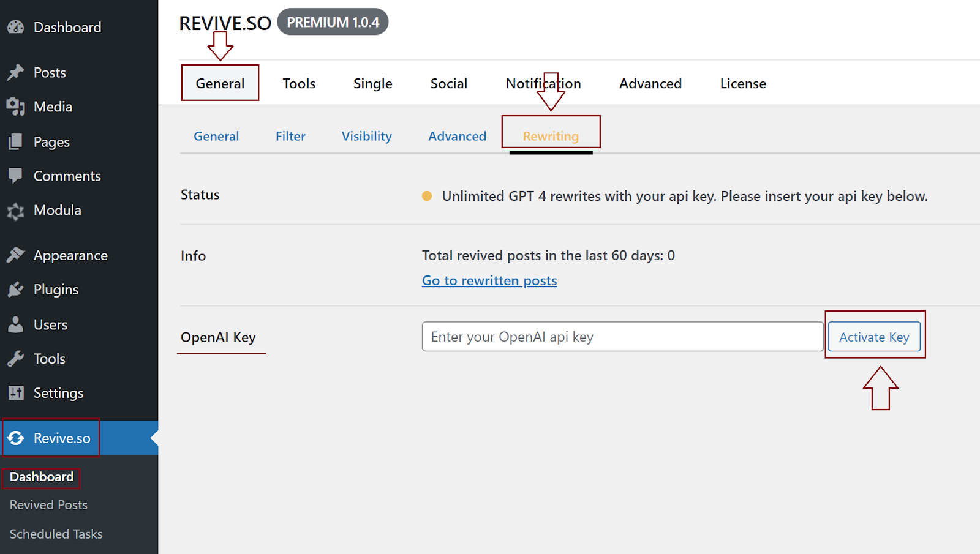Click the Pages document icon

coord(16,142)
